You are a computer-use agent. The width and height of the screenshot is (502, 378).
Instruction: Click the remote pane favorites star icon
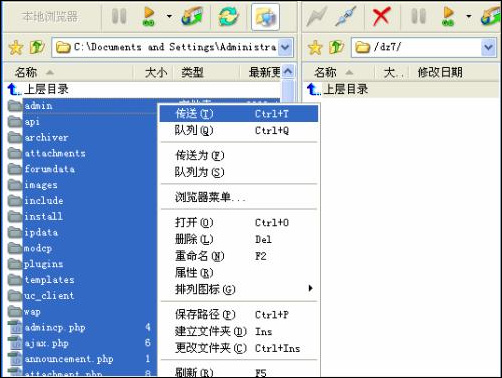pyautogui.click(x=315, y=47)
